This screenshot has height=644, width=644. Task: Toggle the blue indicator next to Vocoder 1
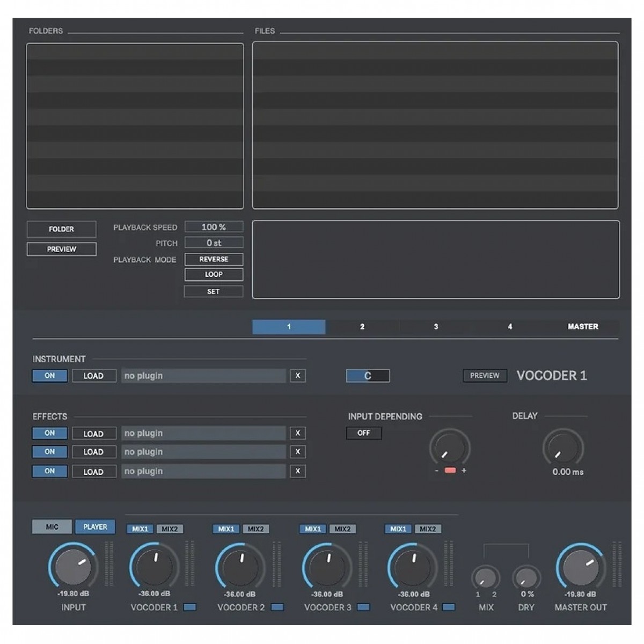[x=190, y=608]
